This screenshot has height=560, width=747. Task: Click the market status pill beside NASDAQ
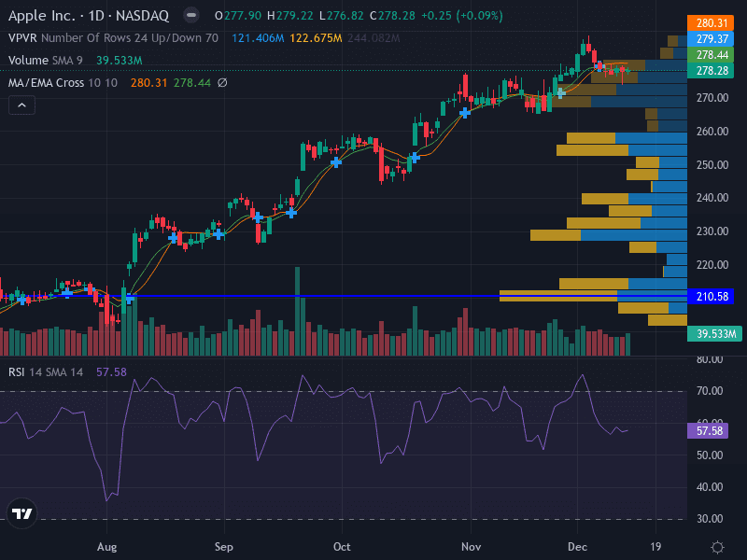tap(191, 16)
